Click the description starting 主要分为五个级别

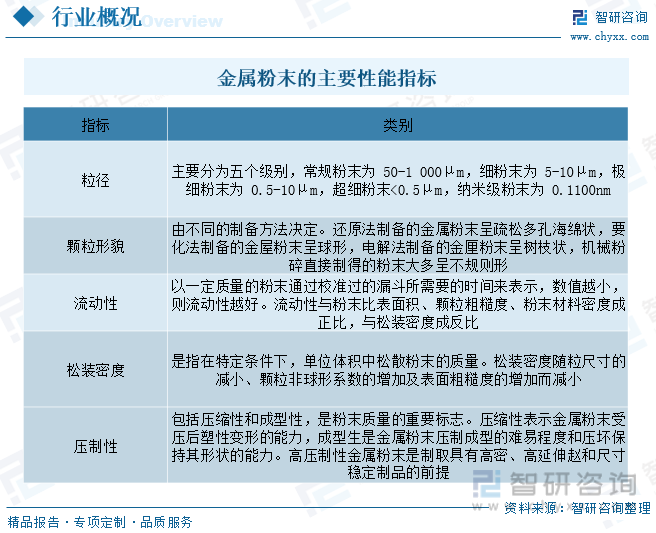coord(398,180)
